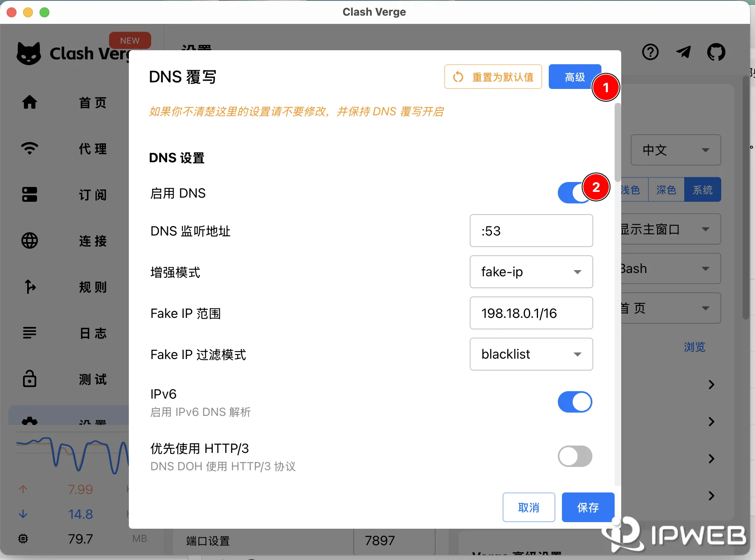The image size is (755, 560).
Task: Open the Telegram paper plane icon
Action: tap(683, 52)
